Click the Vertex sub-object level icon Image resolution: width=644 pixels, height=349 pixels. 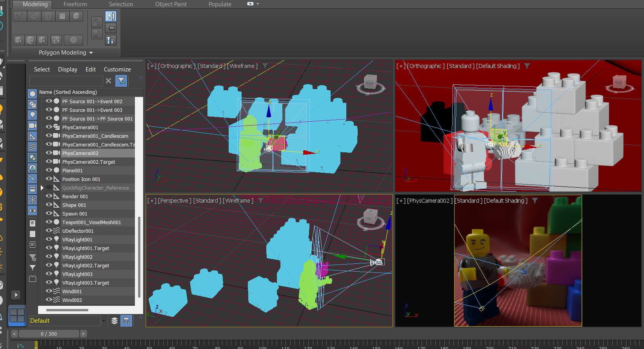point(19,16)
